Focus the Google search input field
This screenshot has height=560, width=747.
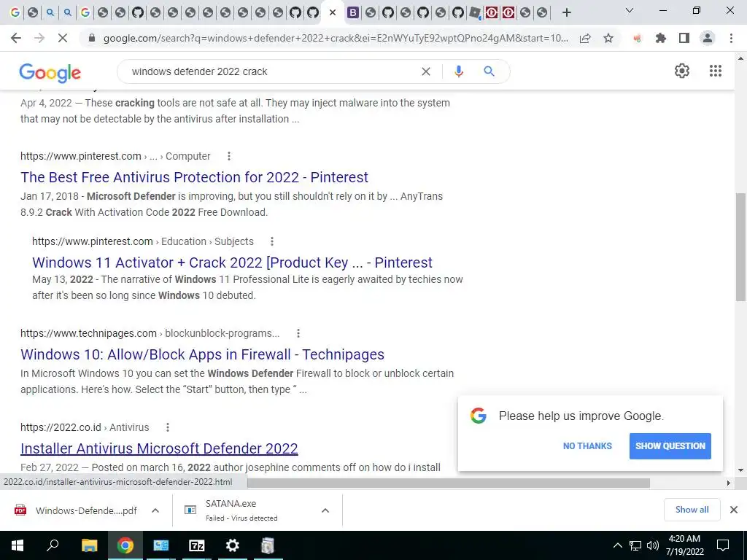pos(271,71)
